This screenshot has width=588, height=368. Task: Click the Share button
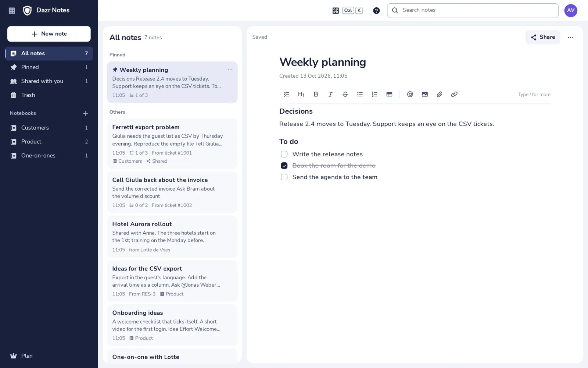[543, 37]
